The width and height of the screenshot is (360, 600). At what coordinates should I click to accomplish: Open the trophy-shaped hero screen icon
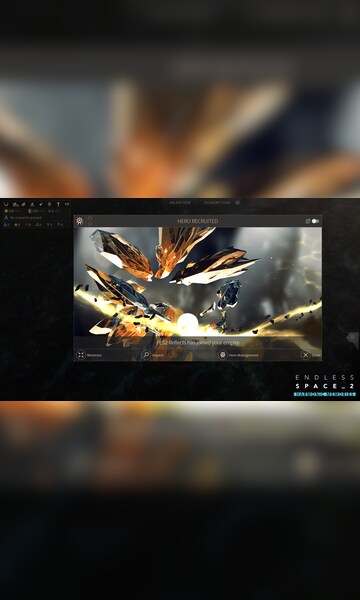pos(58,204)
